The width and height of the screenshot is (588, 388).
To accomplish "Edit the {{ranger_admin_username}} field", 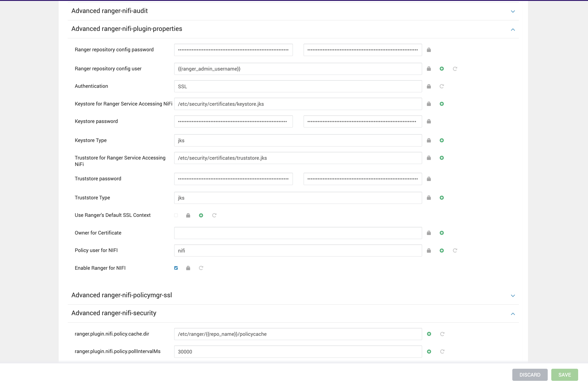I will click(298, 69).
